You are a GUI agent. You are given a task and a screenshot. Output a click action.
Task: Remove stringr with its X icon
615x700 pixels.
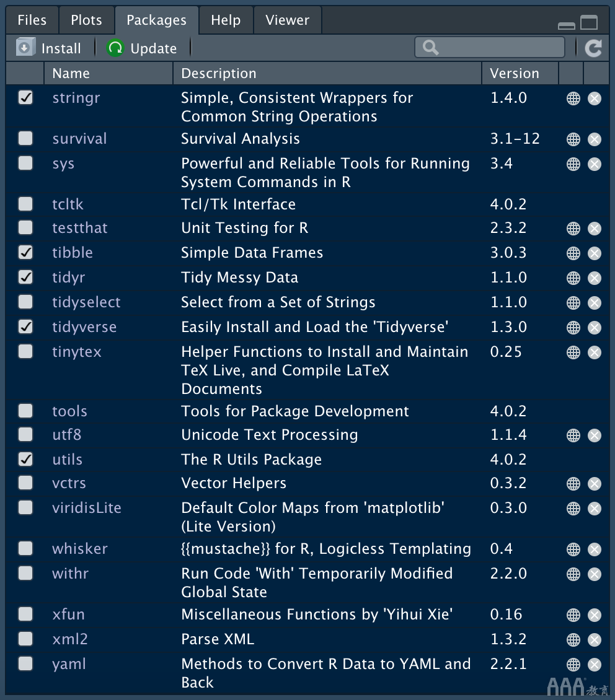595,98
